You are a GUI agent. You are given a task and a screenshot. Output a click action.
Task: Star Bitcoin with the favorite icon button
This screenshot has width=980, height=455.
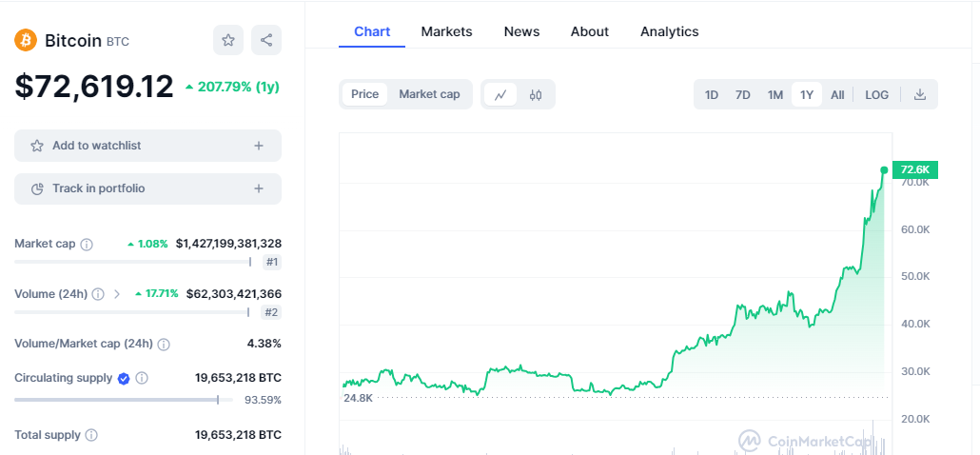pyautogui.click(x=228, y=40)
